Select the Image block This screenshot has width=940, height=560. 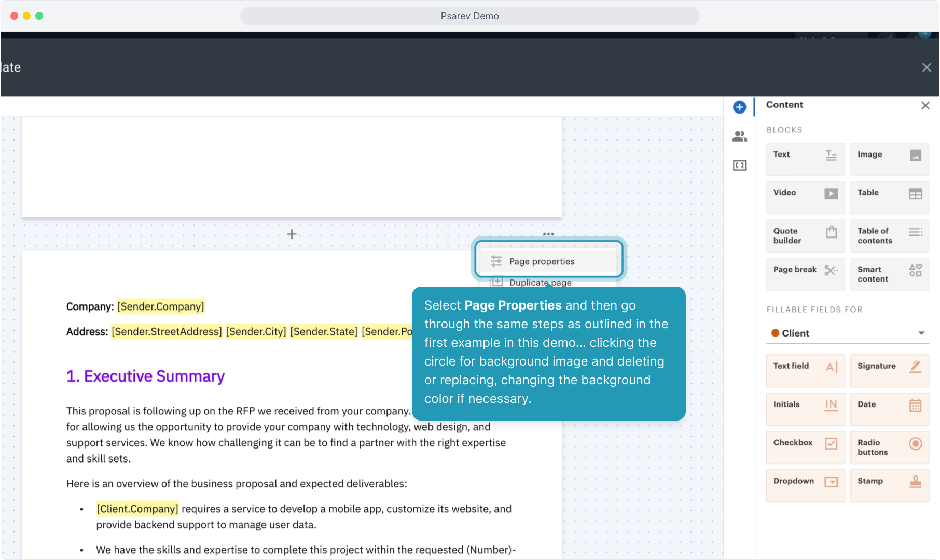pos(889,159)
